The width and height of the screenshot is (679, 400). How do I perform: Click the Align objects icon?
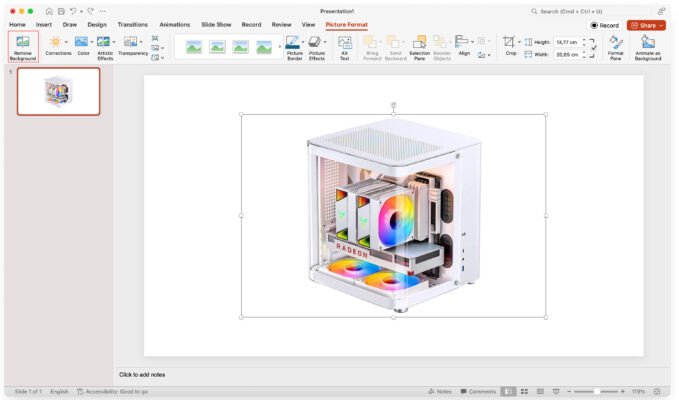[462, 42]
